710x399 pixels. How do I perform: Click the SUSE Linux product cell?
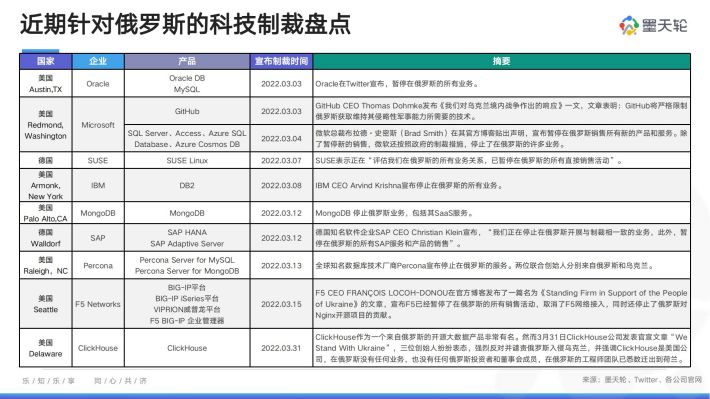point(187,160)
